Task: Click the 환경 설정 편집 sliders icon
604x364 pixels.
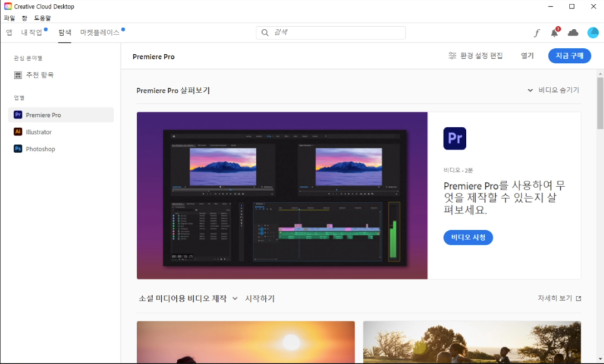Action: tap(452, 56)
